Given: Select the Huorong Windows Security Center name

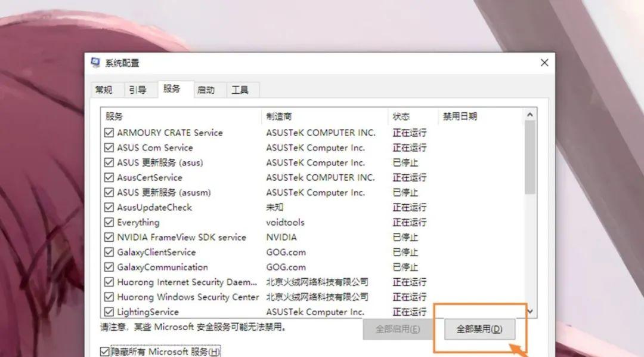Looking at the screenshot, I should 188,297.
